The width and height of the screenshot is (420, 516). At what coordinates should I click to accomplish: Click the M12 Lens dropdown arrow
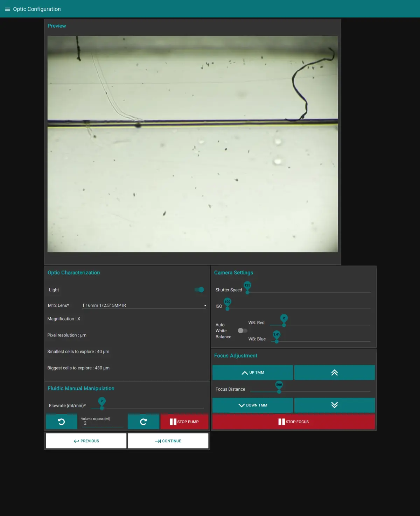coord(205,305)
